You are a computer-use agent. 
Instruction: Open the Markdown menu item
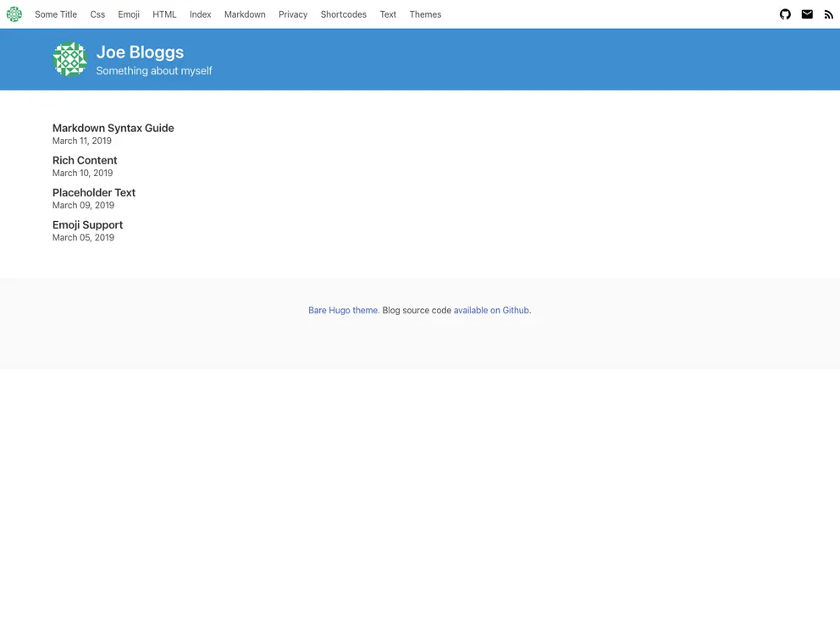tap(244, 14)
